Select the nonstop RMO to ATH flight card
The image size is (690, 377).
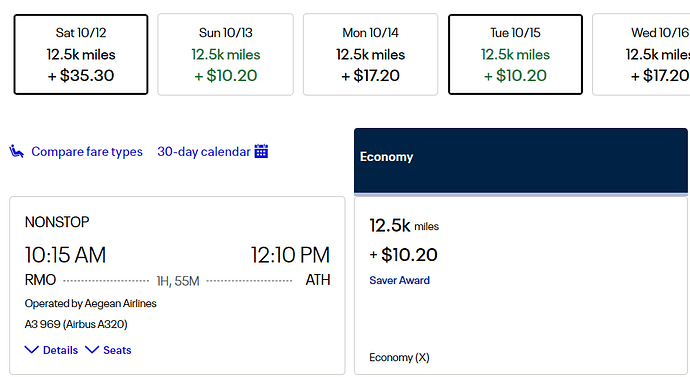(177, 285)
